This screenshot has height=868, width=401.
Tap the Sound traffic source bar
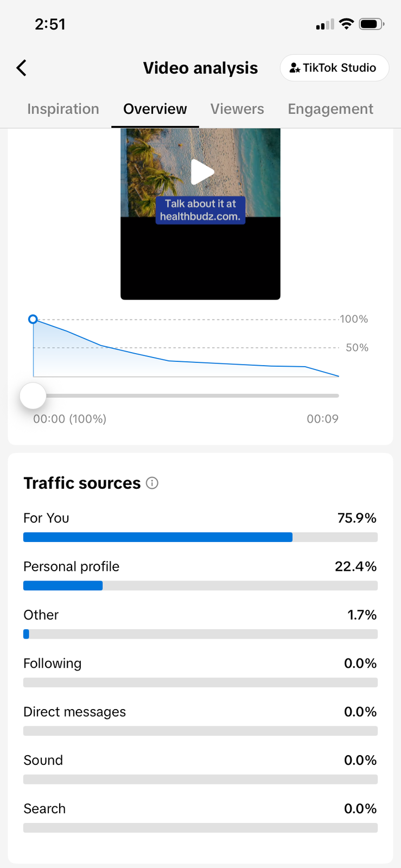(200, 779)
